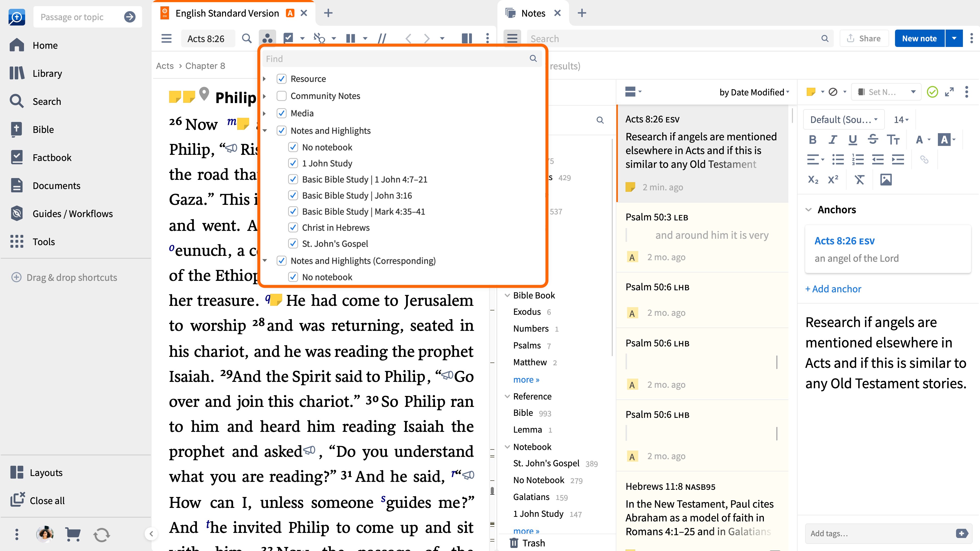Open the Trash in the Notes panel
Screen dimensions: 980x551
(527, 543)
